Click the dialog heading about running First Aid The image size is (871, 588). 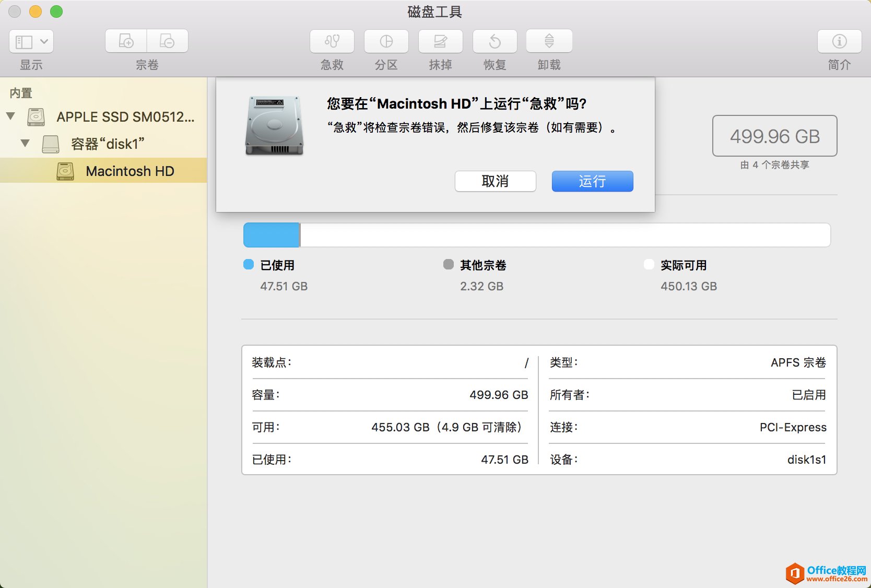(457, 103)
